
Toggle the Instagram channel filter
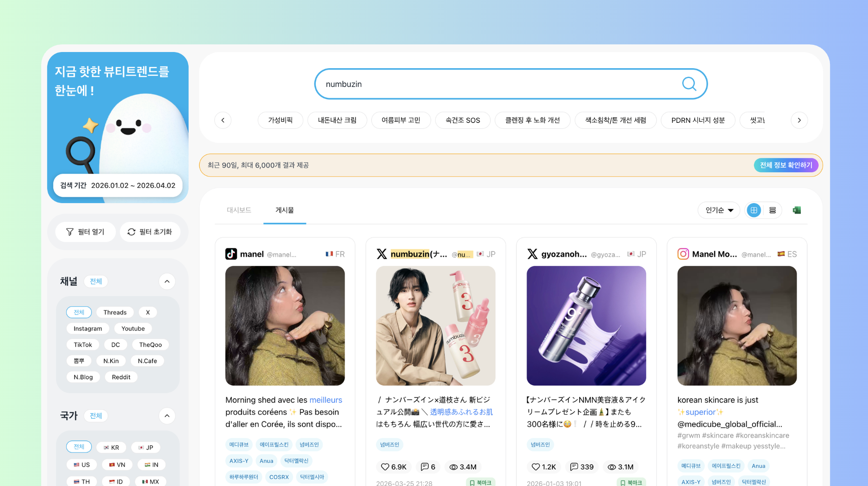point(88,329)
